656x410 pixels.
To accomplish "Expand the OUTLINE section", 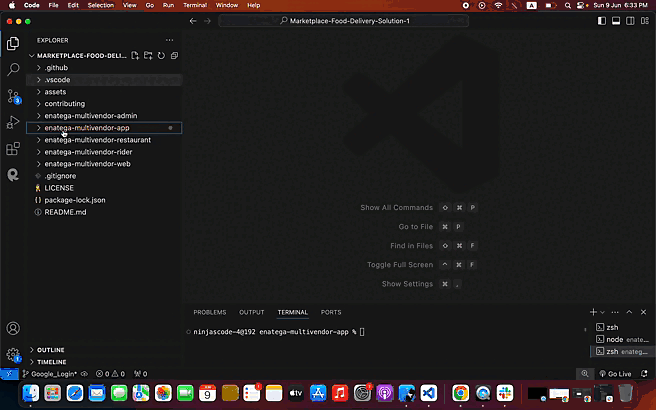I will click(52, 350).
